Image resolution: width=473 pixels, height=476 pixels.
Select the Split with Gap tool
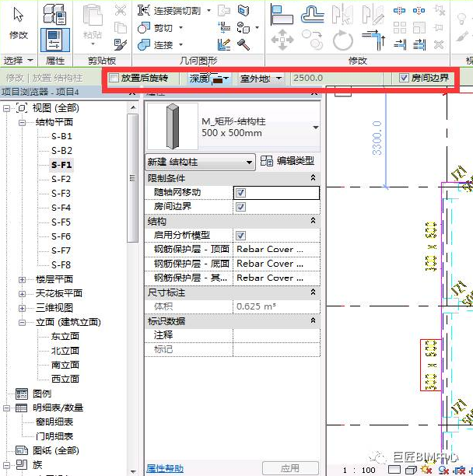(x=419, y=11)
